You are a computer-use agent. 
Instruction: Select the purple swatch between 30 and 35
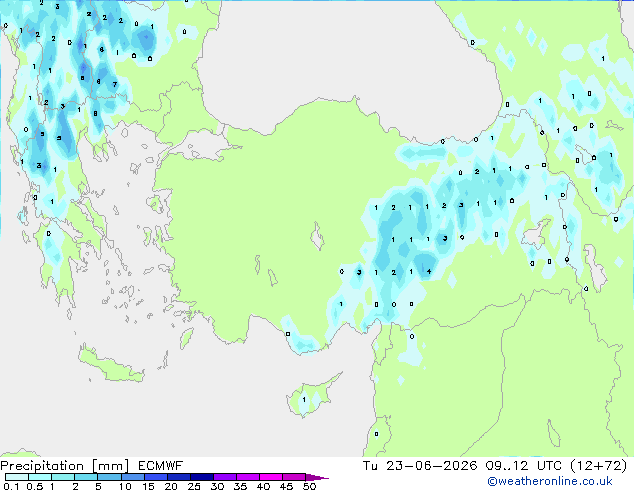[x=225, y=477]
